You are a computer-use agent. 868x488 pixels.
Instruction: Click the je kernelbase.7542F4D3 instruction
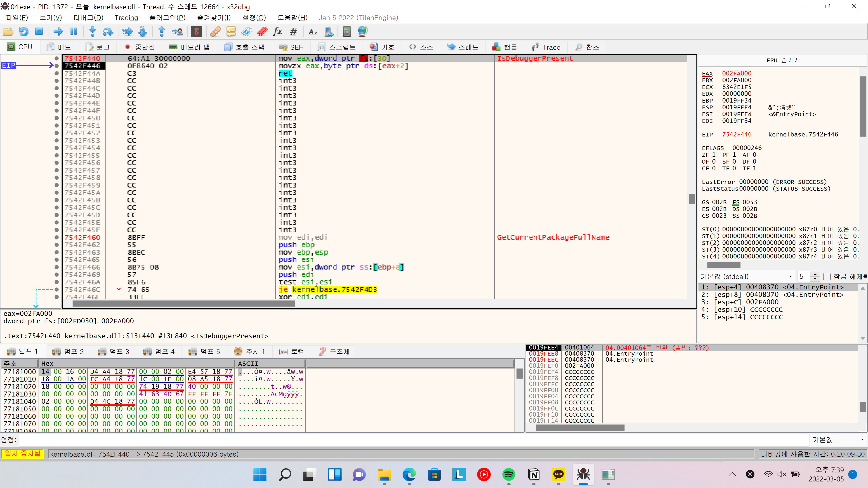[x=328, y=289]
